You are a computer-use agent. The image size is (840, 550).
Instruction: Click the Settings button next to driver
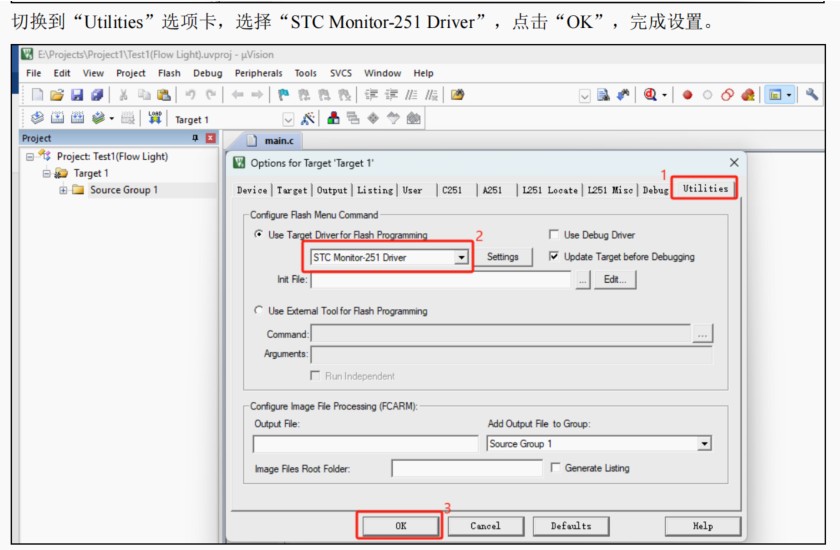coord(502,257)
